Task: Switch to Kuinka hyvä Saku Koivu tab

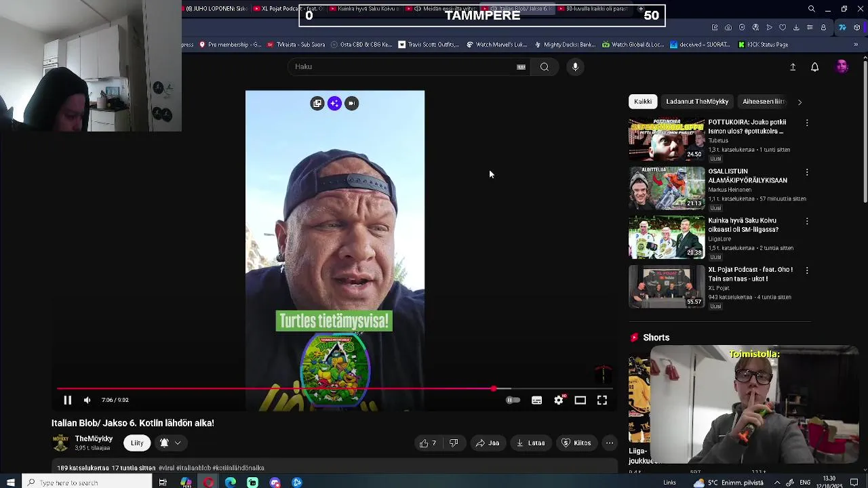Action: pyautogui.click(x=366, y=9)
